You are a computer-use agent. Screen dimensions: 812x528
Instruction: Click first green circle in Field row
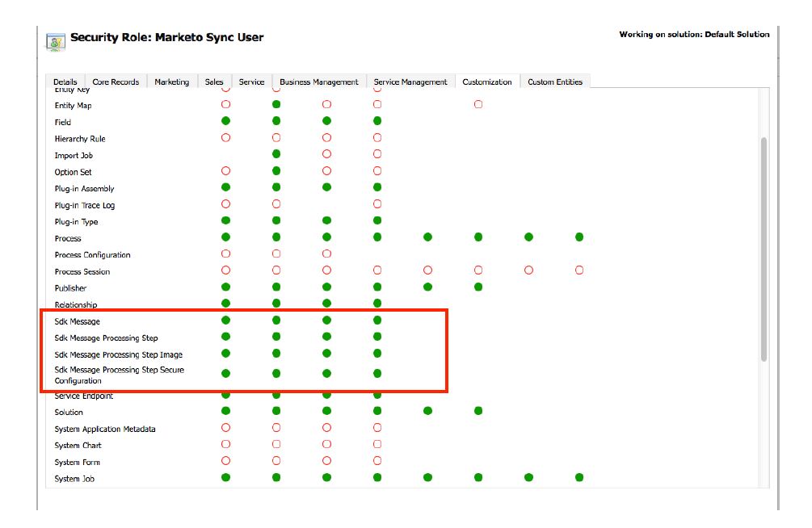coord(225,121)
